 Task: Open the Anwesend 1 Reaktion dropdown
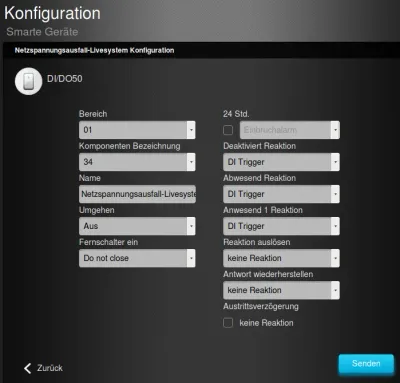coord(281,226)
